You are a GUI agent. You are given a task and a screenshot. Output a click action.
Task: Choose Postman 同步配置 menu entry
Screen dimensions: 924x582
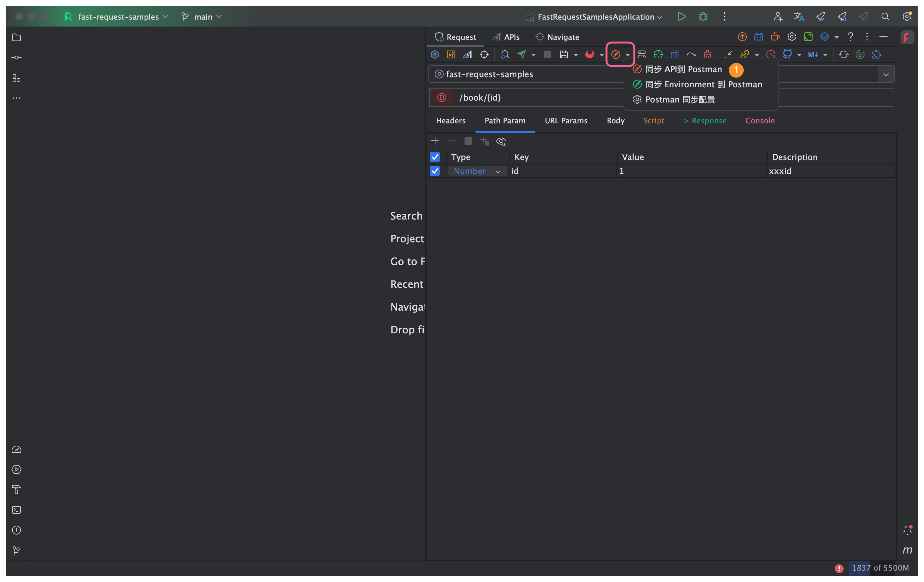680,100
